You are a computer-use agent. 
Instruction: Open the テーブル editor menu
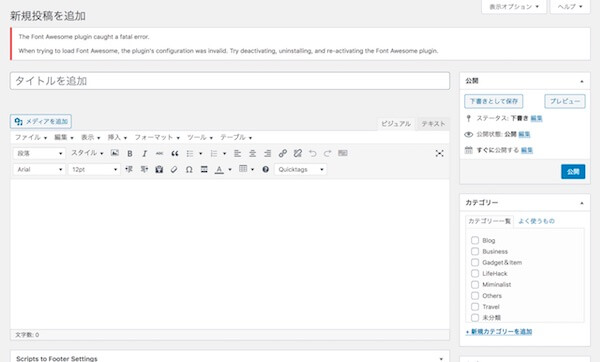[236, 137]
